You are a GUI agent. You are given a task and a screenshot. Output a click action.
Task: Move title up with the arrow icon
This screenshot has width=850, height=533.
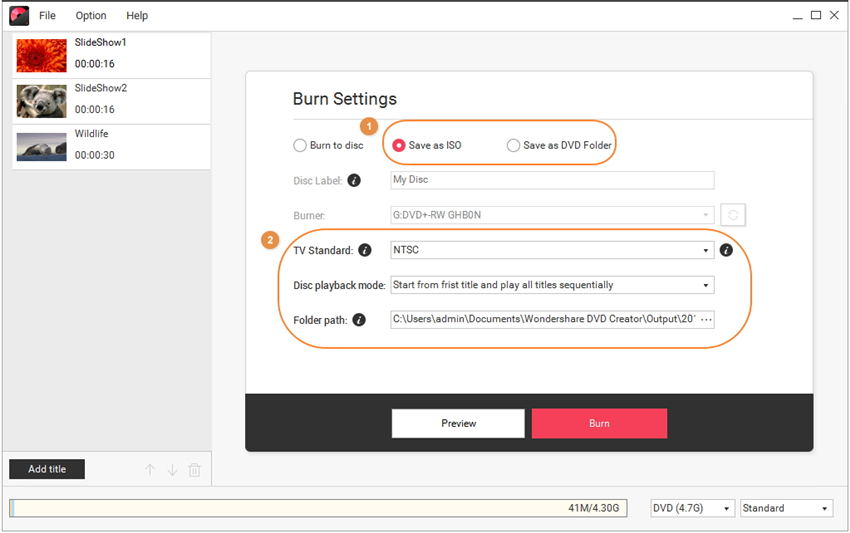[150, 470]
